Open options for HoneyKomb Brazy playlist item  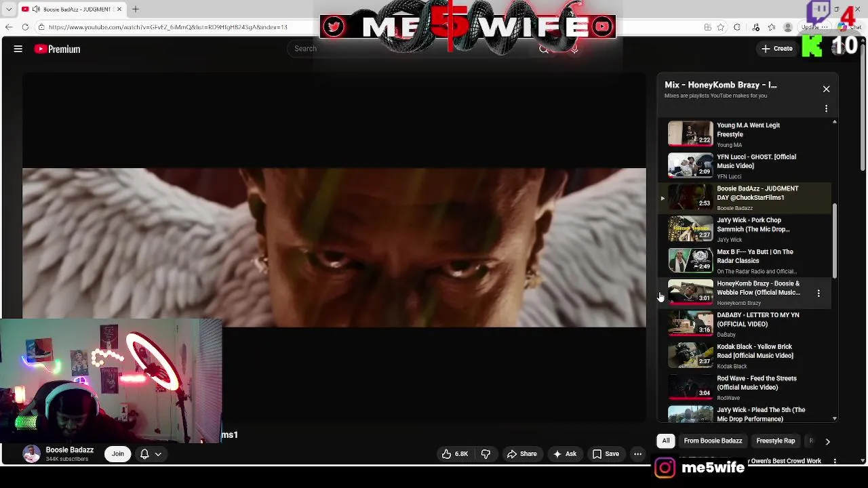tap(818, 293)
